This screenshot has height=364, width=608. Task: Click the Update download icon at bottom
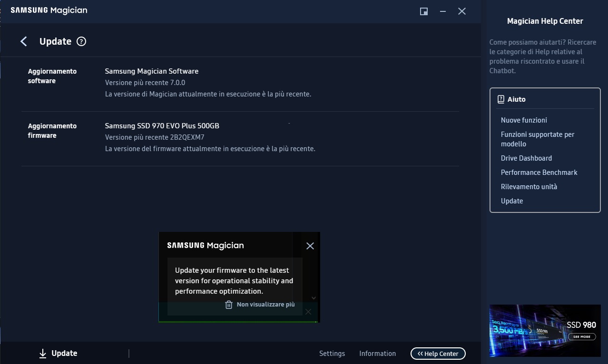point(43,354)
